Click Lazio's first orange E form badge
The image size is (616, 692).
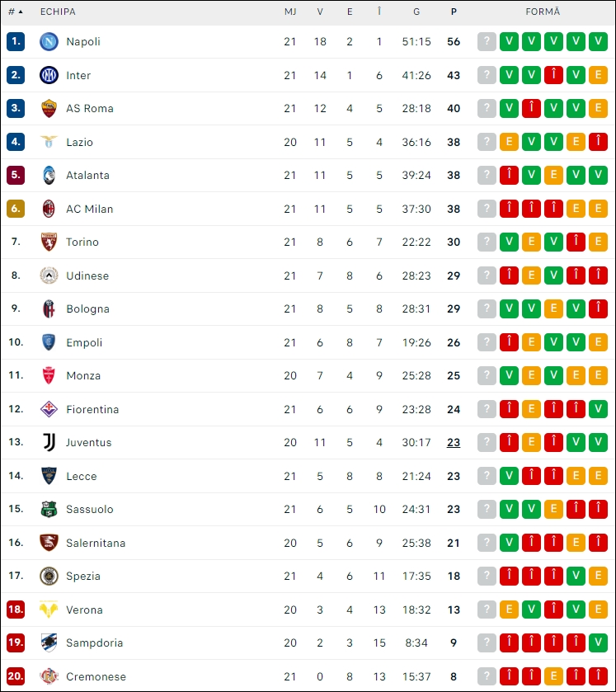[x=509, y=142]
